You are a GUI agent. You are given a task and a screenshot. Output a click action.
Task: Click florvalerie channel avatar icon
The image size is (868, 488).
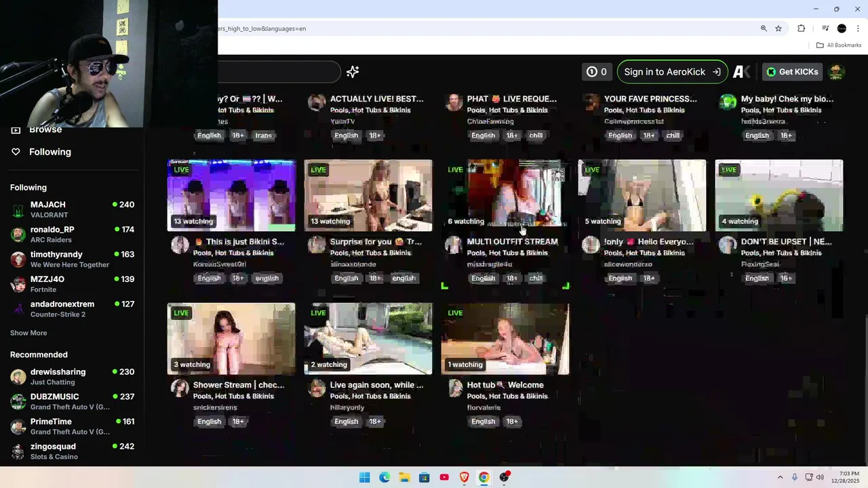click(x=455, y=388)
